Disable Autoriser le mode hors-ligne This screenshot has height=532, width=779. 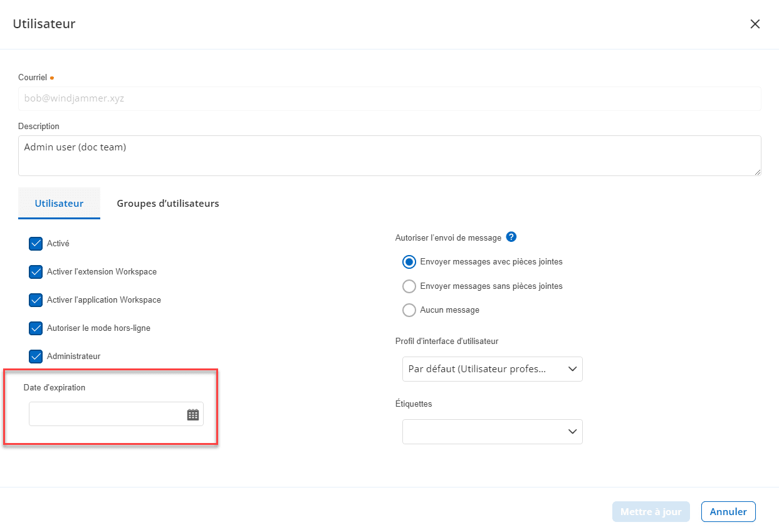click(x=36, y=328)
